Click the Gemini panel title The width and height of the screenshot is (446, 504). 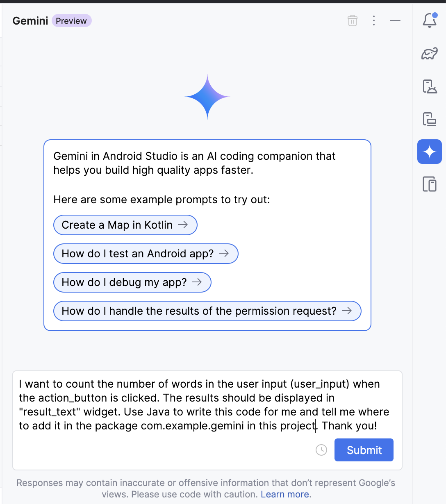30,21
